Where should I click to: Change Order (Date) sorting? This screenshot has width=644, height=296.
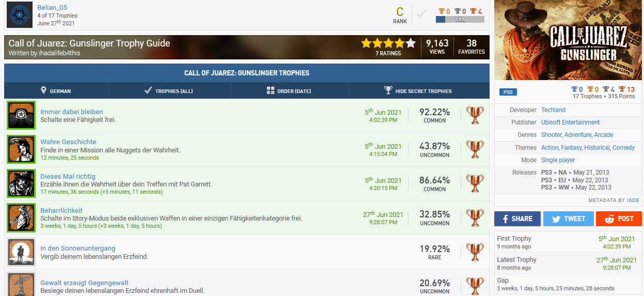289,91
